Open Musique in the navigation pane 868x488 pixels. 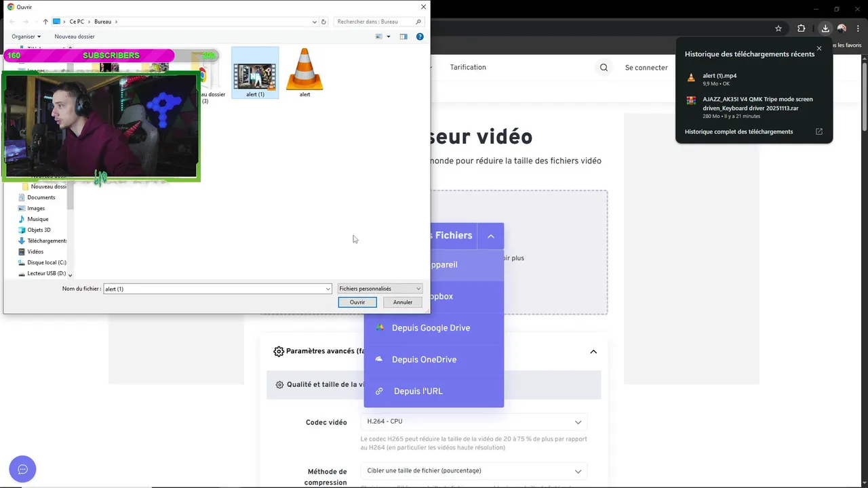(x=37, y=219)
